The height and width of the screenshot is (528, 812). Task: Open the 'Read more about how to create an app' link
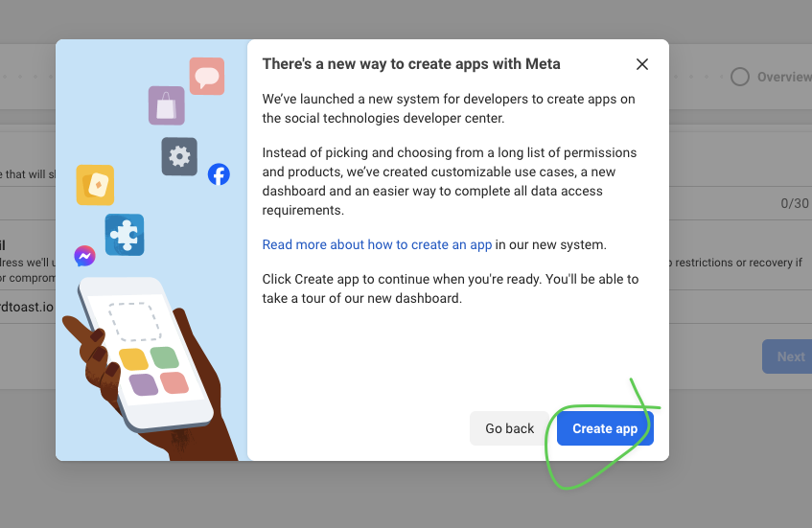click(377, 244)
